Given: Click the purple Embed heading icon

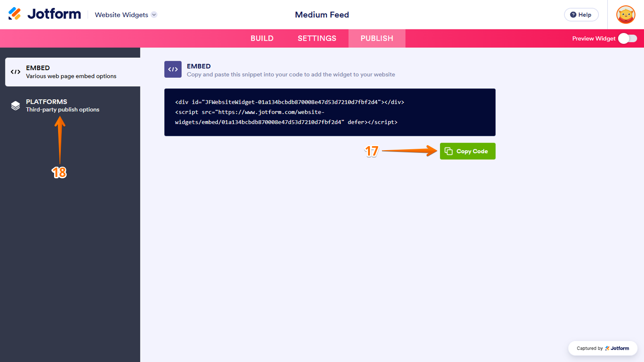Looking at the screenshot, I should point(173,69).
